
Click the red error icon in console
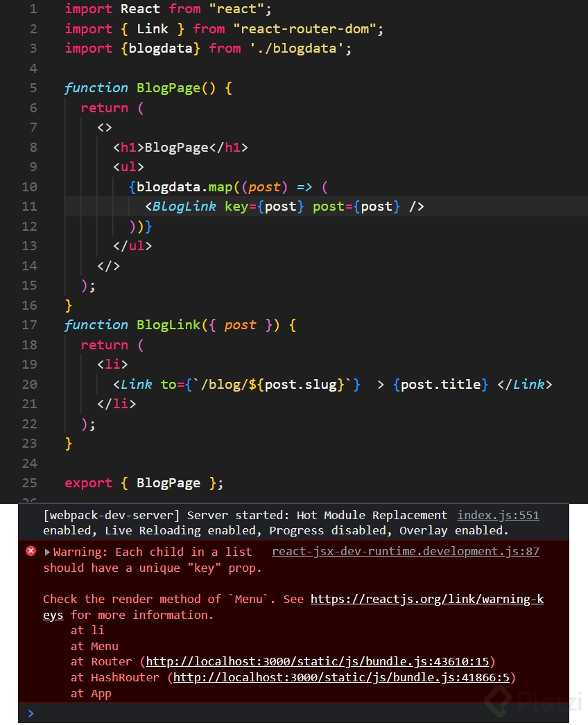31,551
